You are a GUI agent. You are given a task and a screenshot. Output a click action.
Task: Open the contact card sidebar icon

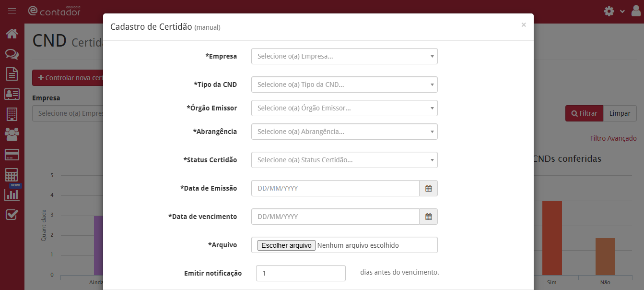pyautogui.click(x=12, y=94)
